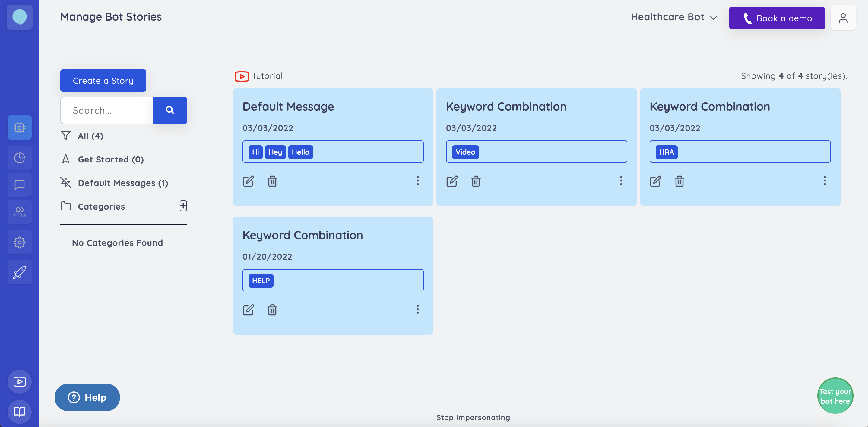The height and width of the screenshot is (427, 868).
Task: View the audience users icon in sidebar
Action: pos(19,212)
